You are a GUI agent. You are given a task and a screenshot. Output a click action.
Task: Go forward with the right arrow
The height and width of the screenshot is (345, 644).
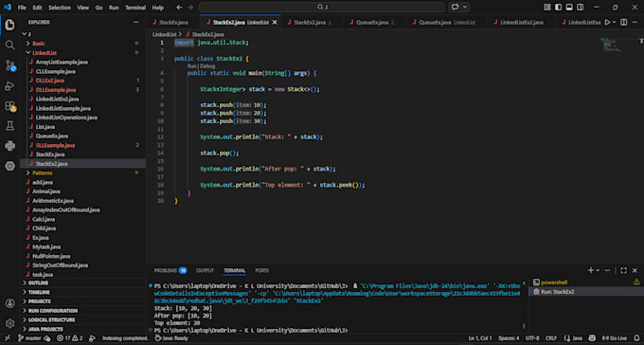189,8
